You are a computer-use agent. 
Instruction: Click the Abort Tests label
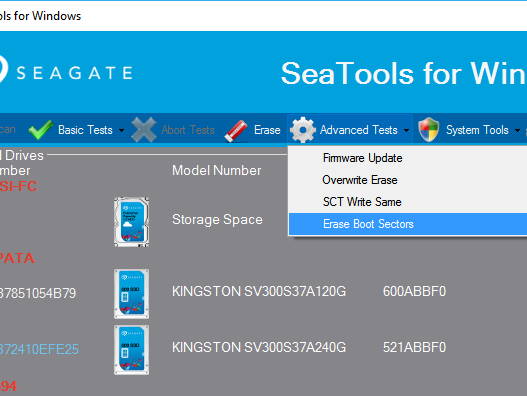click(188, 130)
